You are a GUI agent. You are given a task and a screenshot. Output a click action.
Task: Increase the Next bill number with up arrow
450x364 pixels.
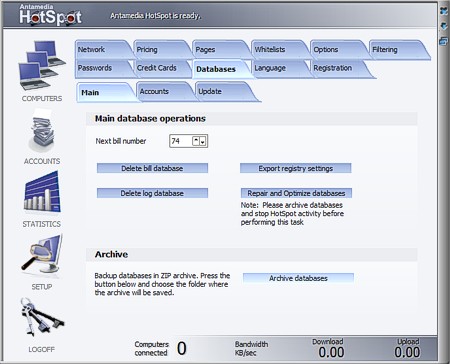(x=196, y=141)
